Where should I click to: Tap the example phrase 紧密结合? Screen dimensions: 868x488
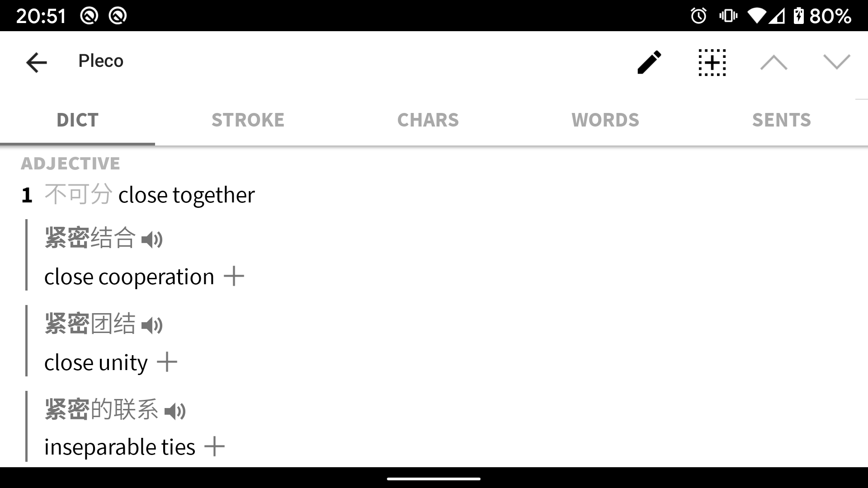(90, 238)
